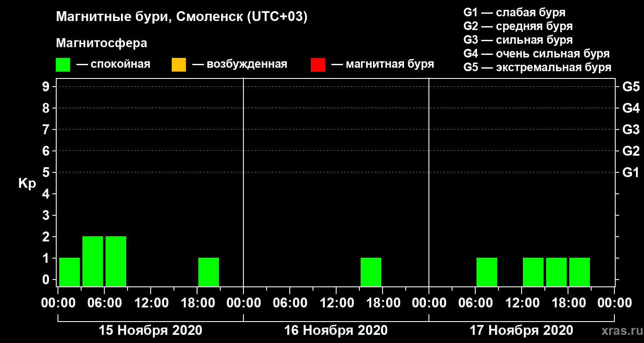Click the '— магнитная буря' legend label

tap(383, 64)
